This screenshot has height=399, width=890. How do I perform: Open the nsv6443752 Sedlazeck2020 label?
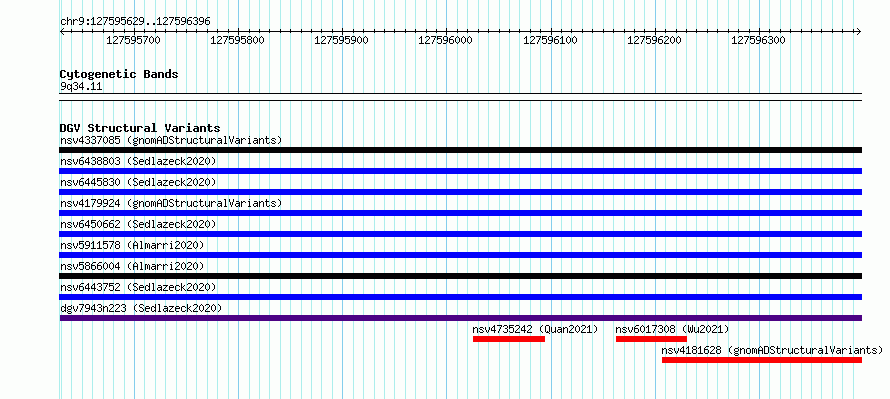(138, 287)
